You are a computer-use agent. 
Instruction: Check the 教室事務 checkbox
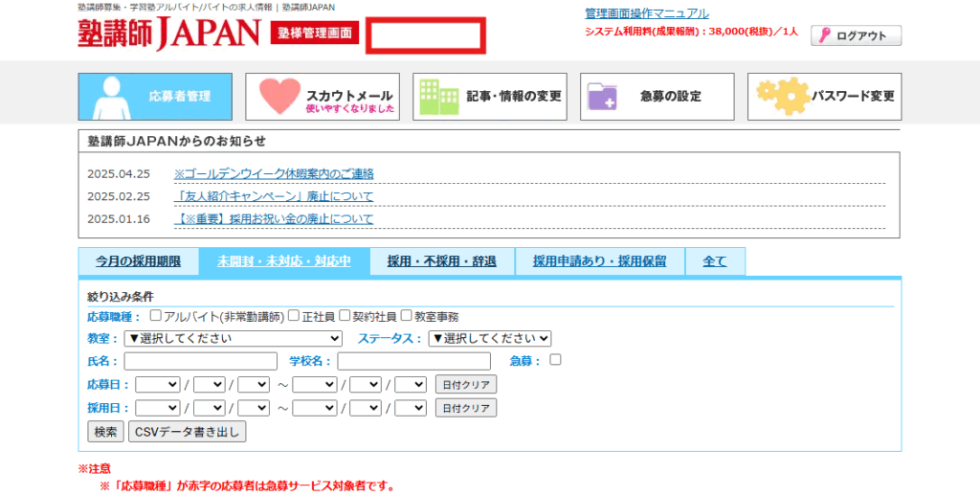(x=406, y=315)
